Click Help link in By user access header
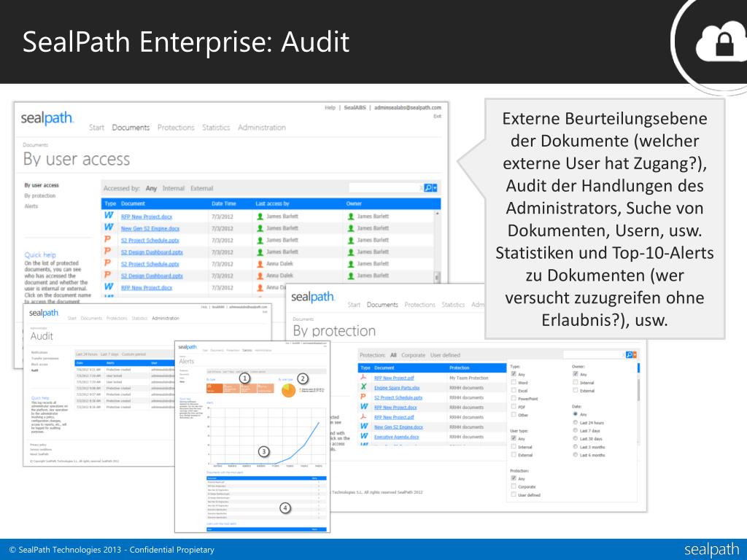 click(330, 108)
